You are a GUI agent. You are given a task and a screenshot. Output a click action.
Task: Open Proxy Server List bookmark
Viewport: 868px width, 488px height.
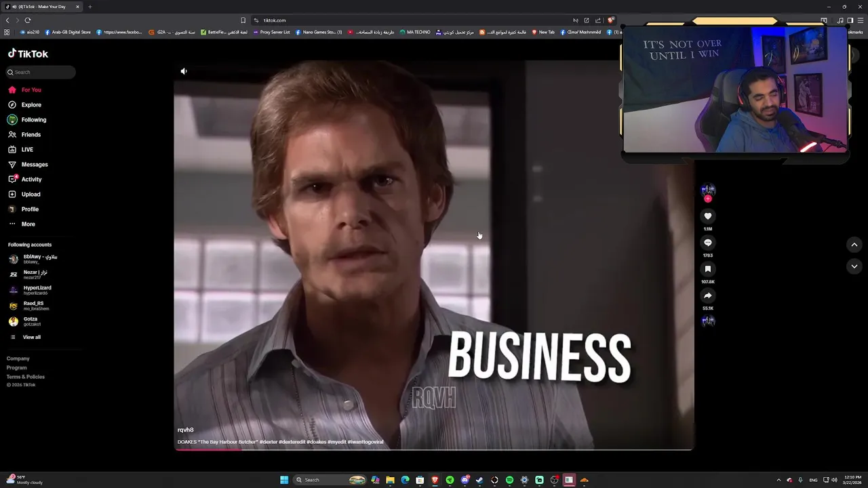[271, 32]
